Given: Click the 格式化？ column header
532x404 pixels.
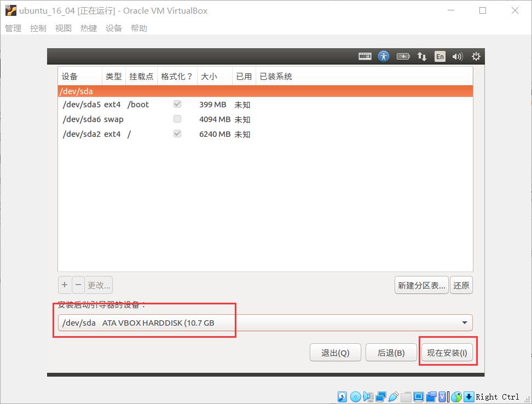Looking at the screenshot, I should point(177,76).
